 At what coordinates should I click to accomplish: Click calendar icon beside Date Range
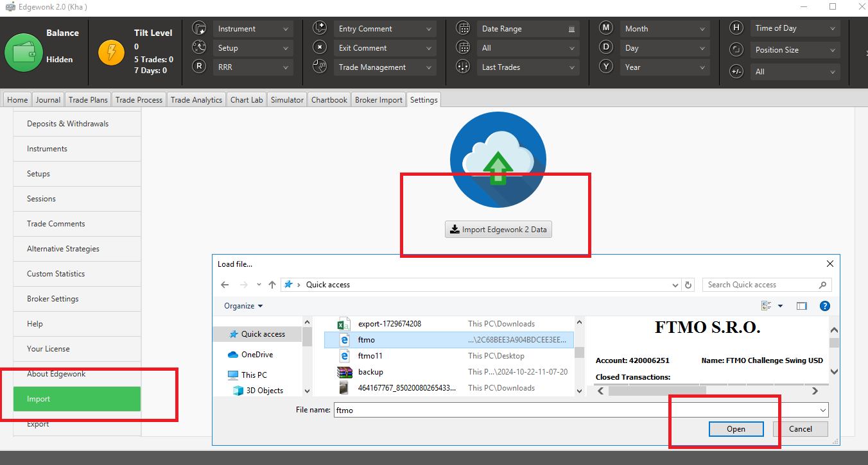click(463, 28)
